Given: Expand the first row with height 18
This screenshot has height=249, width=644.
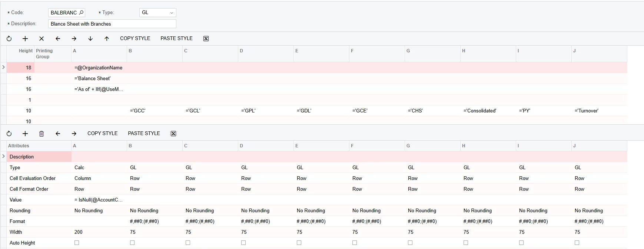Looking at the screenshot, I should click(3, 67).
